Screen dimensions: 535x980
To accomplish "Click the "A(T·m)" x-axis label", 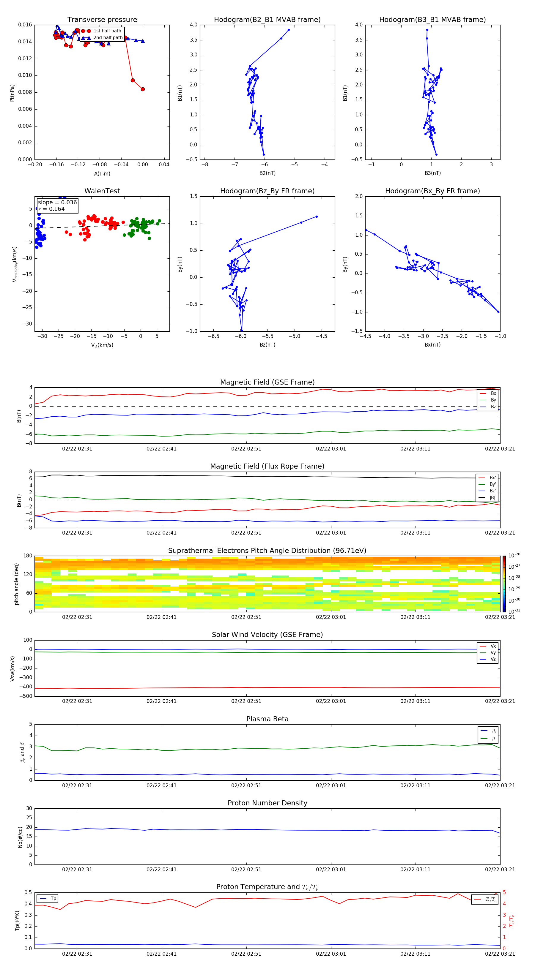I will point(102,173).
